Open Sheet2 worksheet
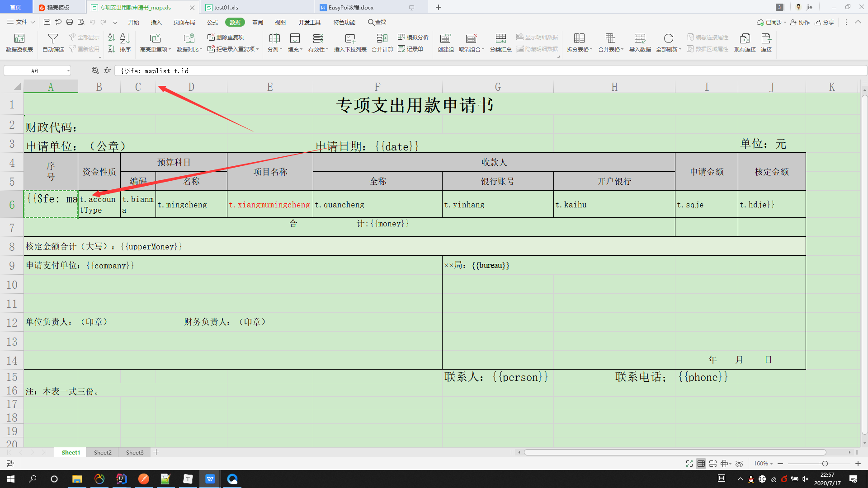This screenshot has height=488, width=868. click(x=103, y=452)
